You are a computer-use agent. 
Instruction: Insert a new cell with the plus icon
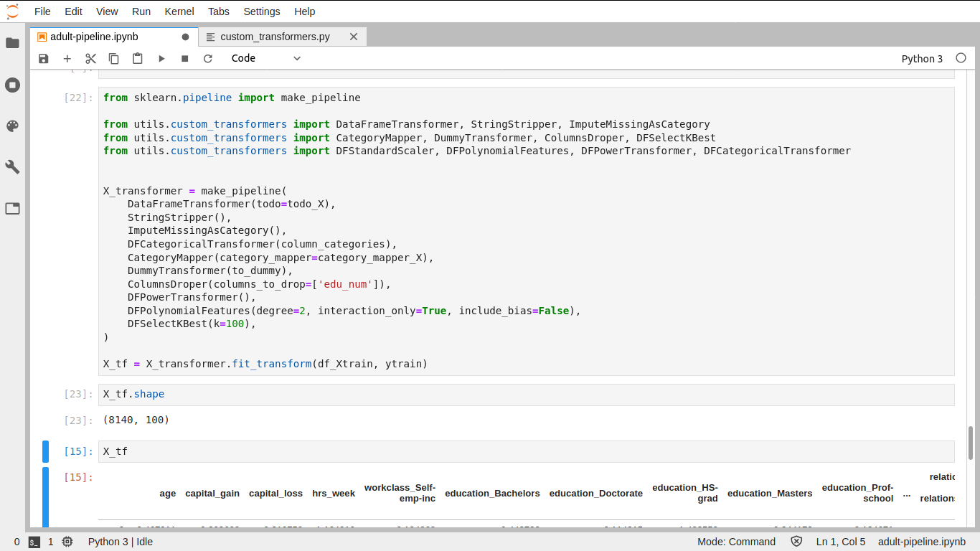[67, 58]
